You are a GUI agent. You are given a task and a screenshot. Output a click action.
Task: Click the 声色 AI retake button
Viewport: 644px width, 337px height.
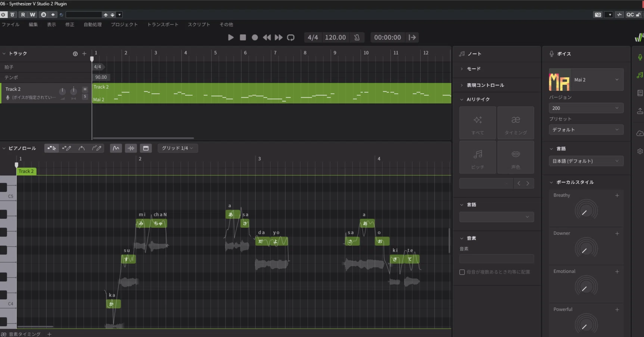516,157
